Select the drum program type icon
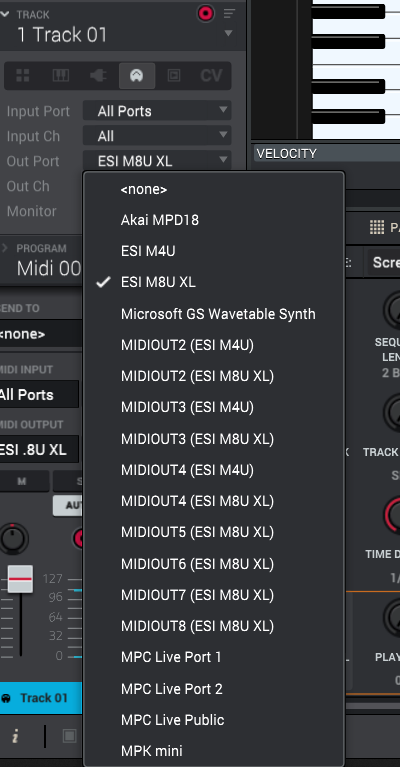400x767 pixels. (23, 75)
